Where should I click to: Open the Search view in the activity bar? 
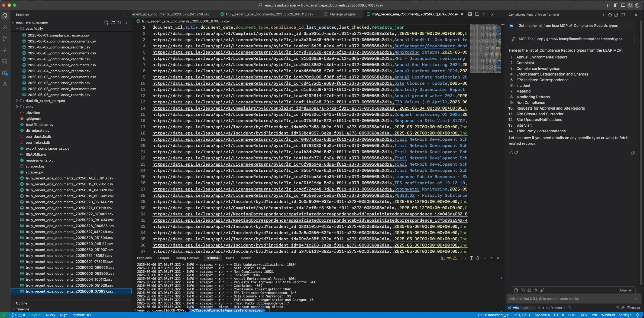point(5,27)
